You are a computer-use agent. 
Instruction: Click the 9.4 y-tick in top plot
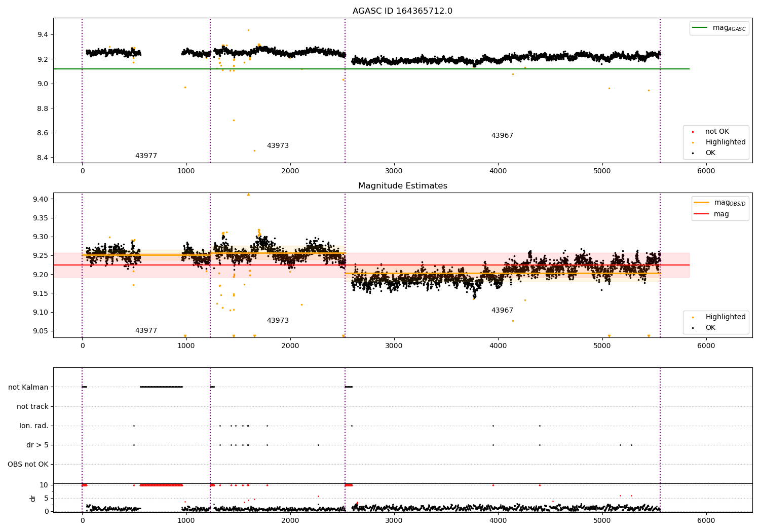point(43,35)
